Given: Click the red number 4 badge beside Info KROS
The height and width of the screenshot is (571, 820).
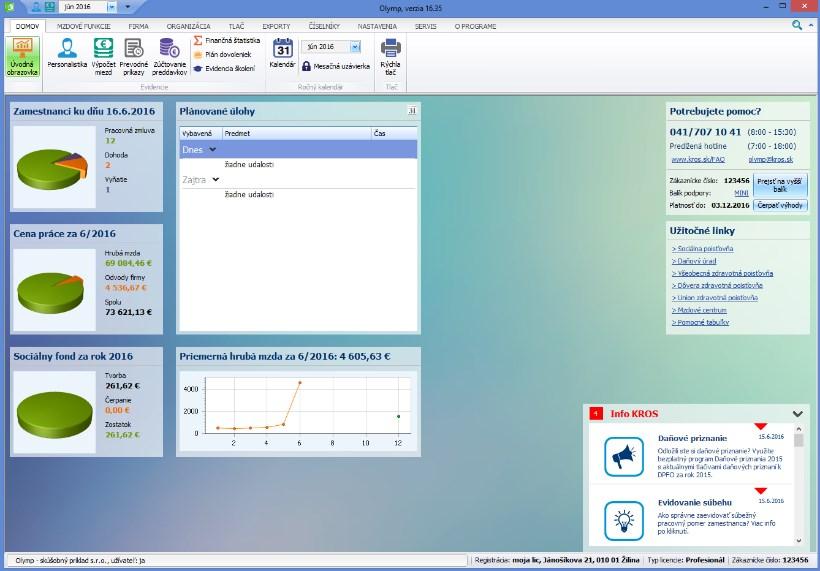Looking at the screenshot, I should pyautogui.click(x=596, y=414).
